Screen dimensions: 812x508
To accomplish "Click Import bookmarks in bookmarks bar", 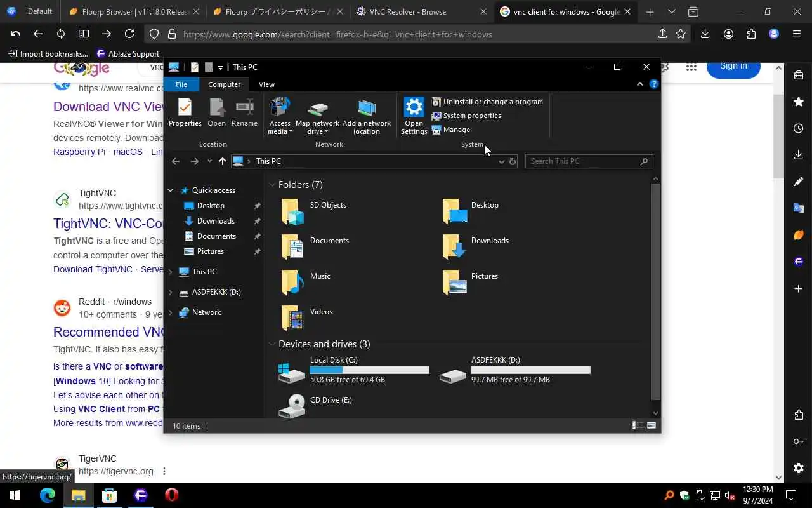I will pyautogui.click(x=48, y=54).
